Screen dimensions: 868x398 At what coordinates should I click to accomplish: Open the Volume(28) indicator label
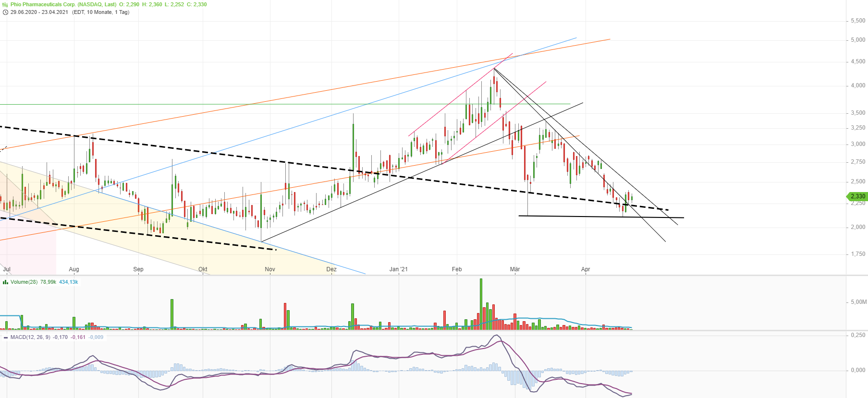click(x=24, y=282)
